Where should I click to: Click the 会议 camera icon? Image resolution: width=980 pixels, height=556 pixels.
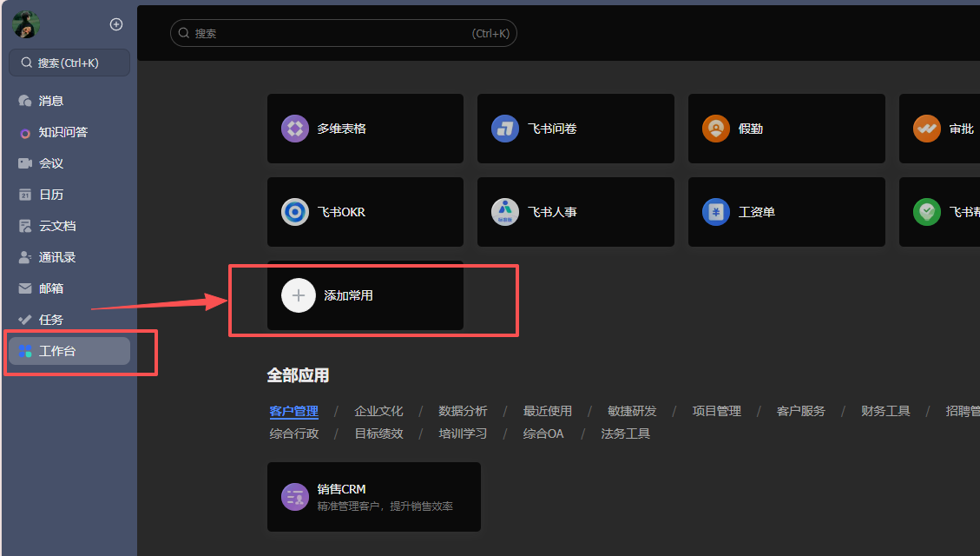pyautogui.click(x=25, y=163)
